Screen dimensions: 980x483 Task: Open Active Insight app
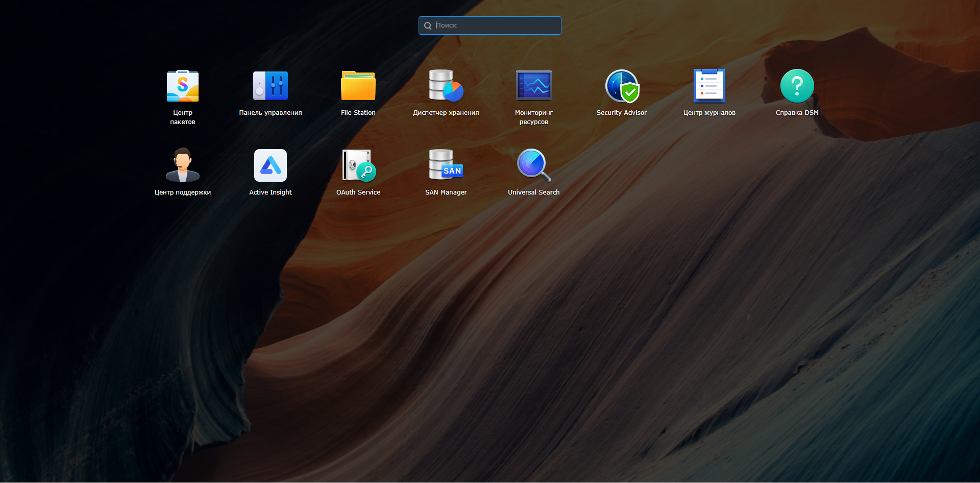click(x=271, y=165)
